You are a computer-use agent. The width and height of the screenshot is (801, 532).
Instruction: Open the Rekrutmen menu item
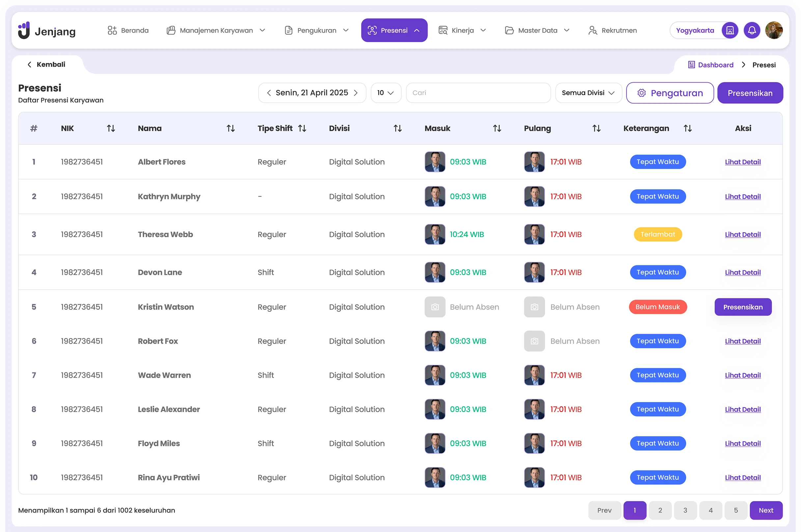pyautogui.click(x=612, y=31)
